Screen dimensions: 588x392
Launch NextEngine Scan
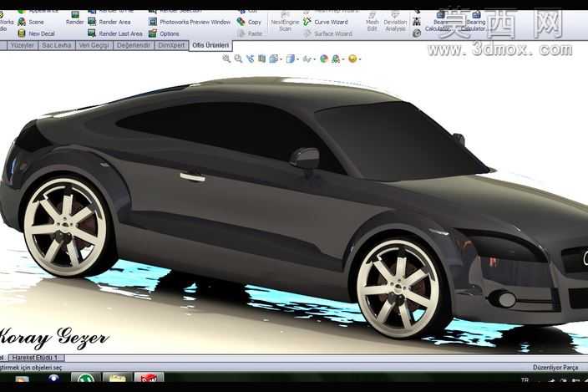(285, 22)
